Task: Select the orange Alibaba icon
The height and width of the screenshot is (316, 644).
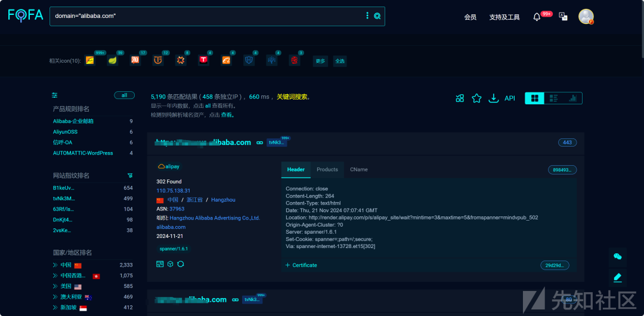Action: [x=226, y=60]
